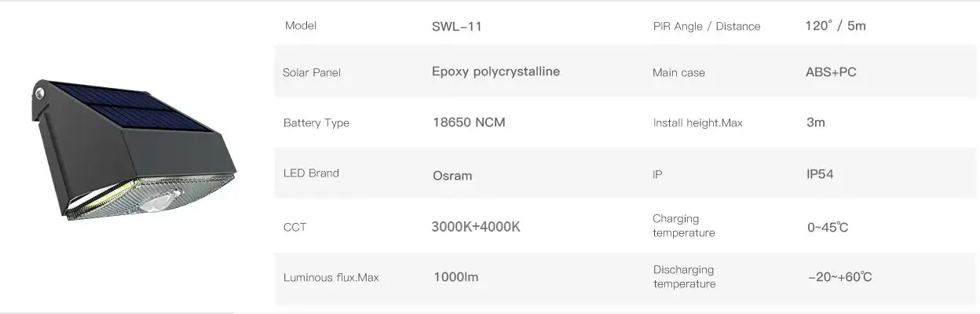The width and height of the screenshot is (980, 314).
Task: Select the ABS+PC main case value
Action: coord(831,72)
